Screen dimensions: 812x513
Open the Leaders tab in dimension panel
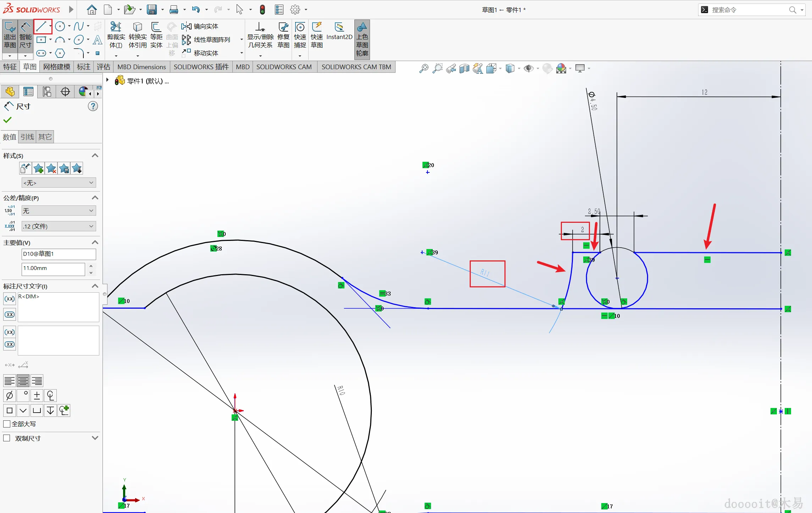coord(27,137)
